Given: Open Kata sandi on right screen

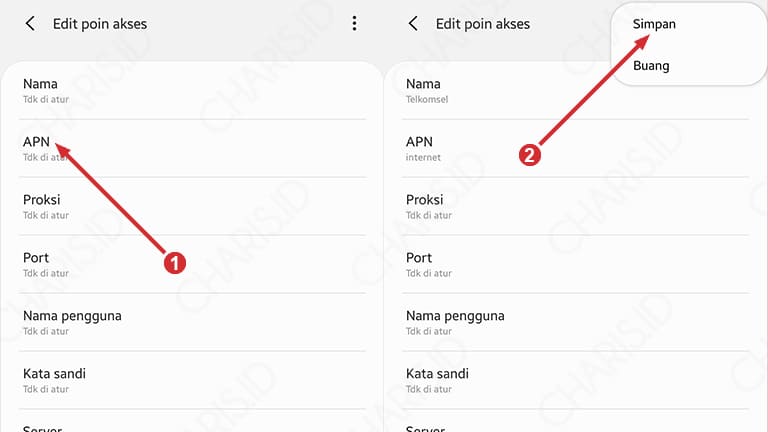Looking at the screenshot, I should (437, 379).
